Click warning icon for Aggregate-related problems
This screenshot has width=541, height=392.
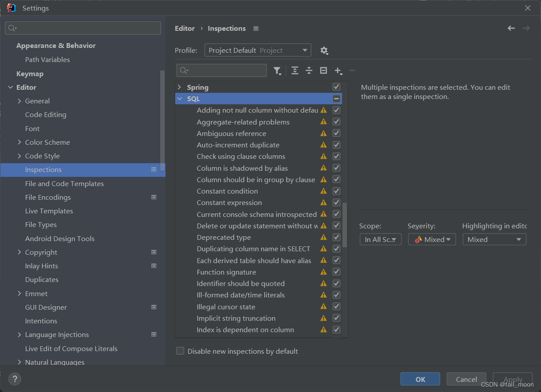[324, 122]
